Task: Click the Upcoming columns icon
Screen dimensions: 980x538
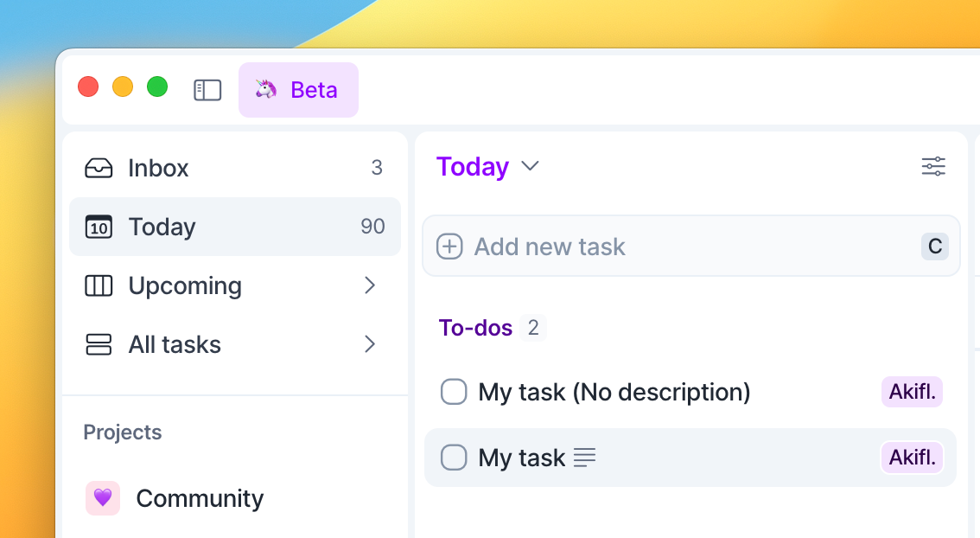Action: tap(99, 285)
